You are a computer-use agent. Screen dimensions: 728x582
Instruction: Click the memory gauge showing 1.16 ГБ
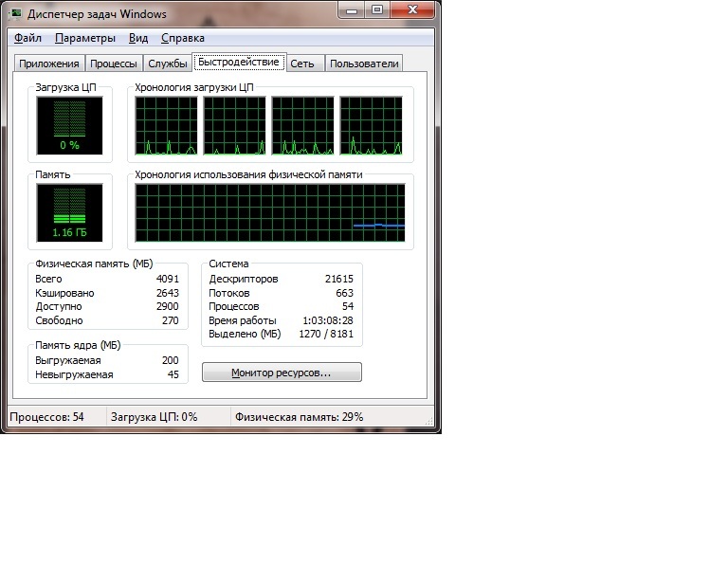click(69, 212)
